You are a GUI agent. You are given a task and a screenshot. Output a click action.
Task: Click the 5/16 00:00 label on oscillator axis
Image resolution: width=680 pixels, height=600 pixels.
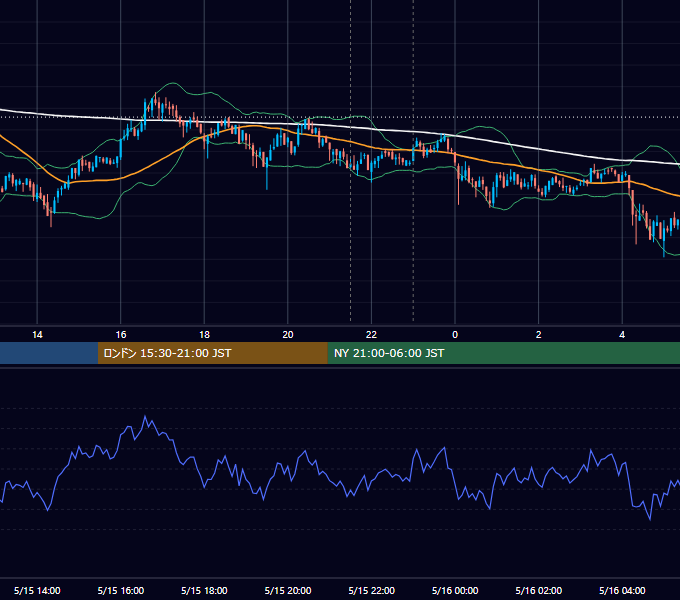coord(455,590)
